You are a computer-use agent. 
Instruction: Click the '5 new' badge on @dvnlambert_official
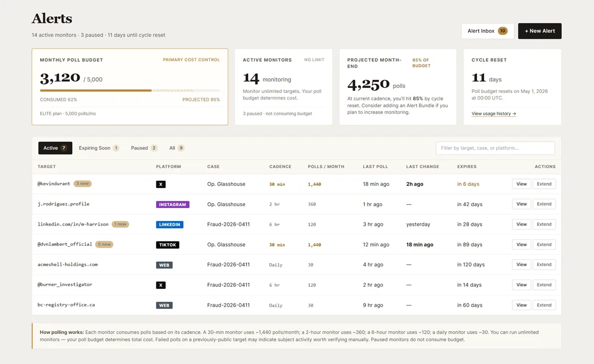(104, 244)
